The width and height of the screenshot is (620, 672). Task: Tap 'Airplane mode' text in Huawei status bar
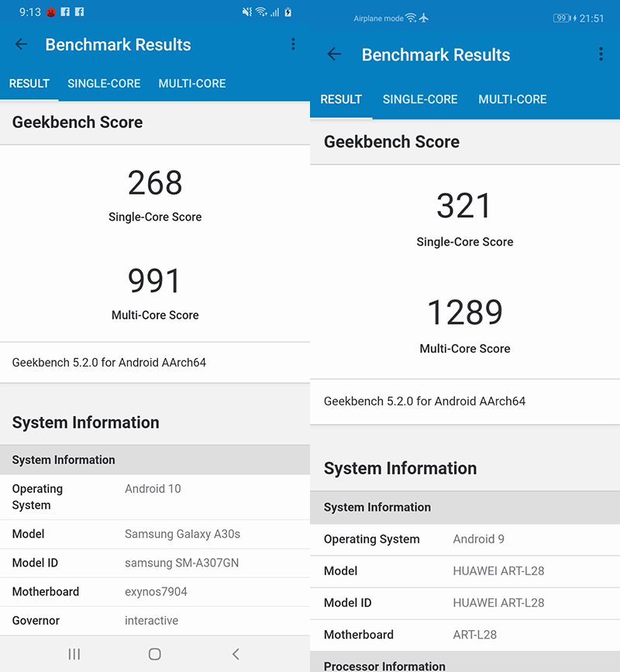click(378, 19)
